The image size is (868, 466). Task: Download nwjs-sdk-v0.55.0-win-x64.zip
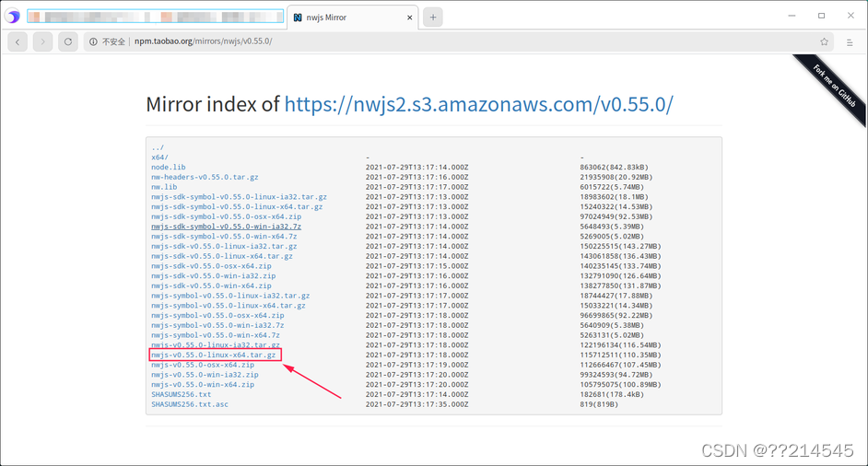pyautogui.click(x=211, y=286)
